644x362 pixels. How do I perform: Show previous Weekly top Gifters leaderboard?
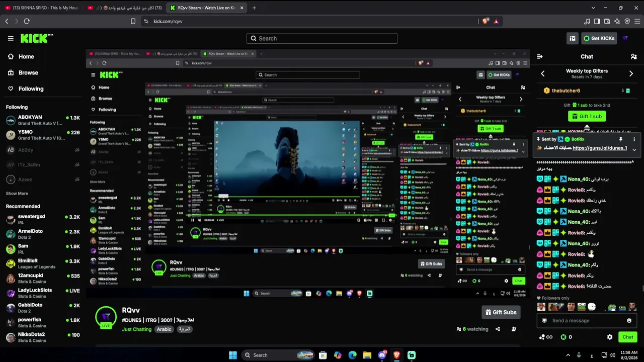(x=543, y=74)
